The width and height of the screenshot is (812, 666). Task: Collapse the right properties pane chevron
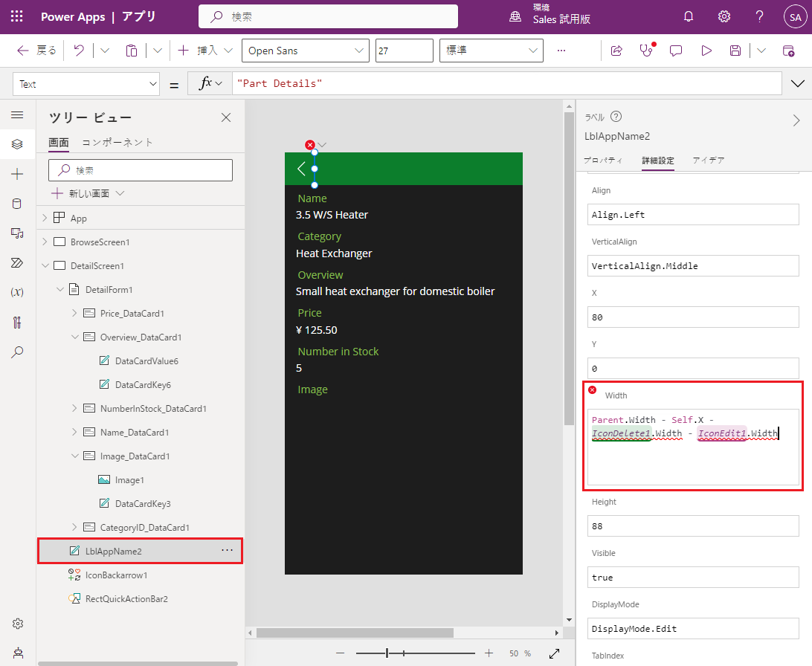(x=796, y=120)
